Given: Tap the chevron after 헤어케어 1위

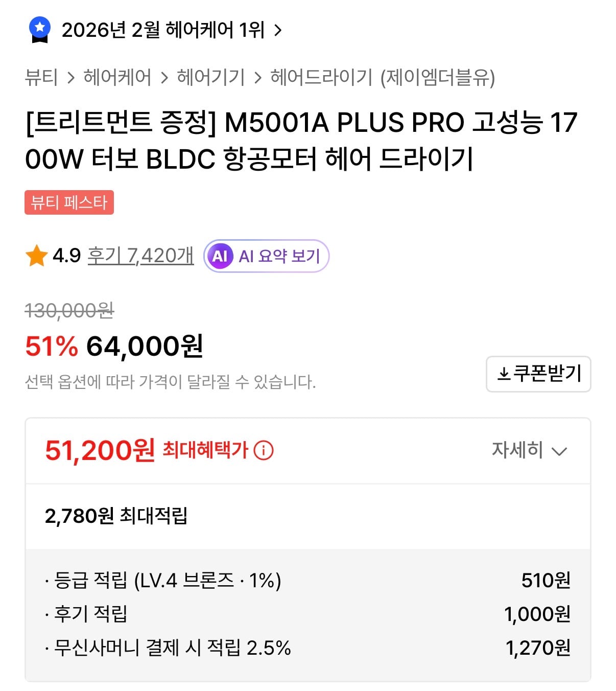Looking at the screenshot, I should pos(278,31).
